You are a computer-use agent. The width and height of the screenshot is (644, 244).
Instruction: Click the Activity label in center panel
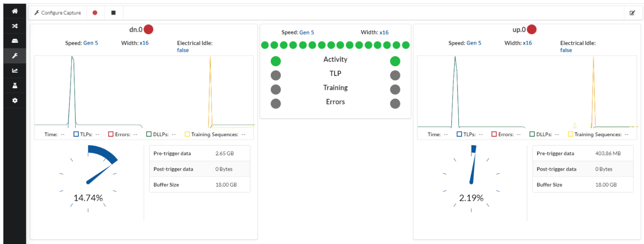coord(335,60)
